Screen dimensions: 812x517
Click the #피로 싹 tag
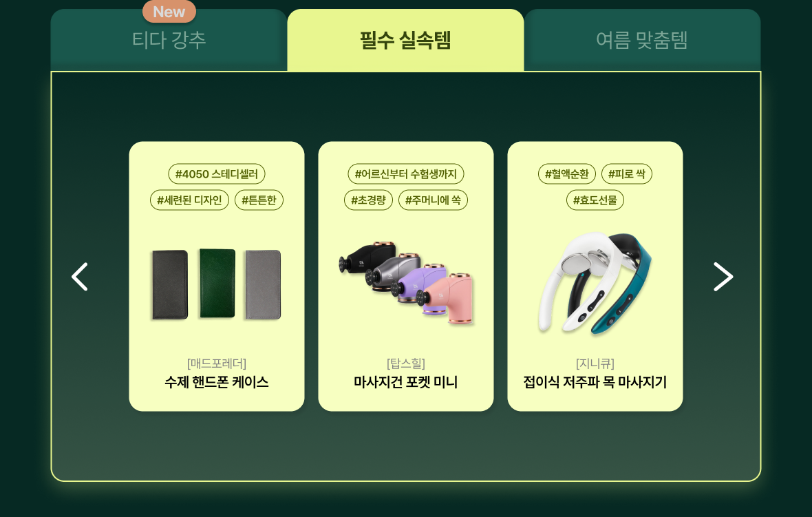click(x=627, y=174)
